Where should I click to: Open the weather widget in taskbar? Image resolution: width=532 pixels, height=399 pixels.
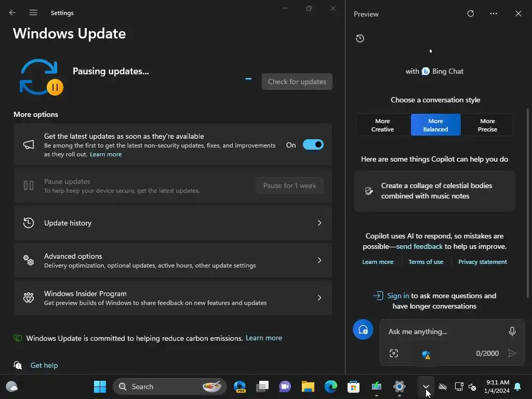pyautogui.click(x=12, y=387)
